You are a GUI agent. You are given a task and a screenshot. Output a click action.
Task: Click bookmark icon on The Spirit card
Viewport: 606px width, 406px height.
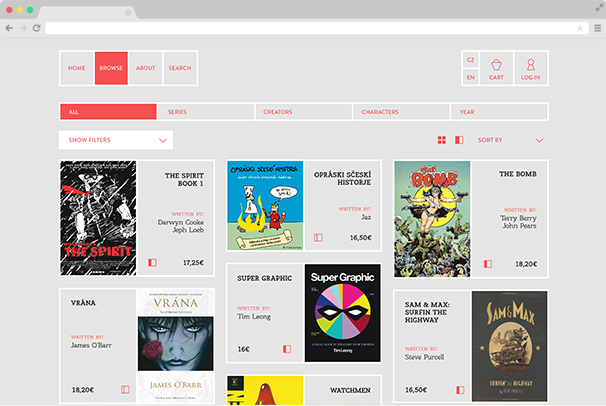152,263
